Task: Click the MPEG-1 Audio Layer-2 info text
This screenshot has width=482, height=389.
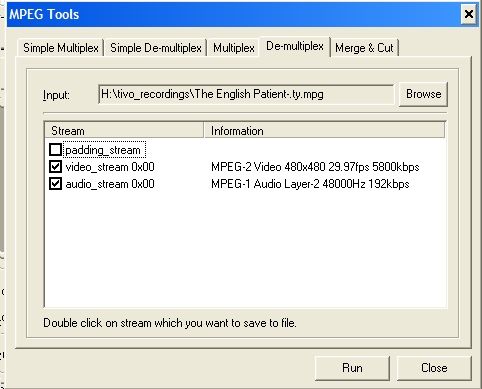Action: pos(310,184)
